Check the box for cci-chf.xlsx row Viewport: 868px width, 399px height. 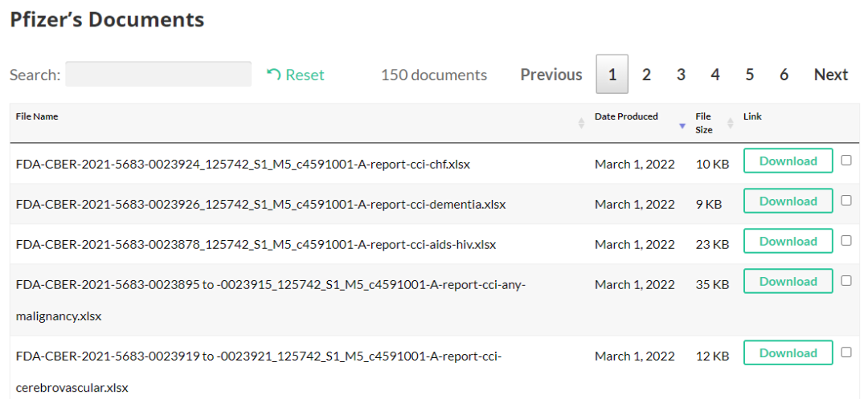tap(846, 161)
